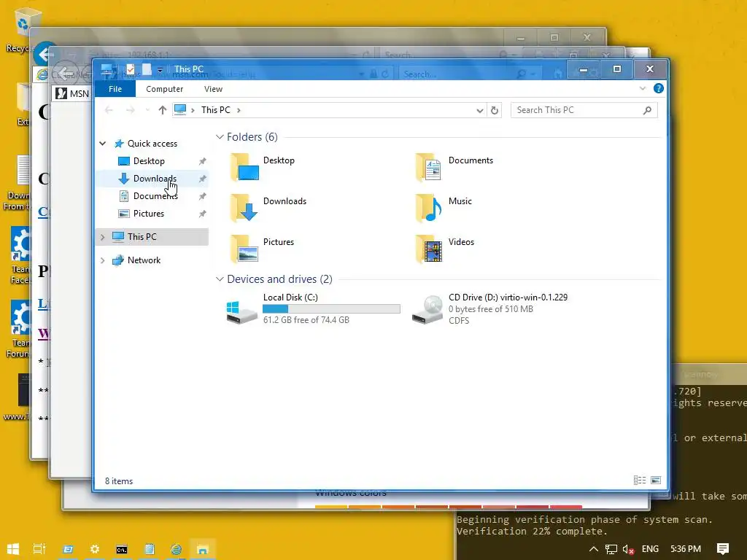Open Internet Explorer on the taskbar
The height and width of the screenshot is (560, 747).
(x=177, y=549)
